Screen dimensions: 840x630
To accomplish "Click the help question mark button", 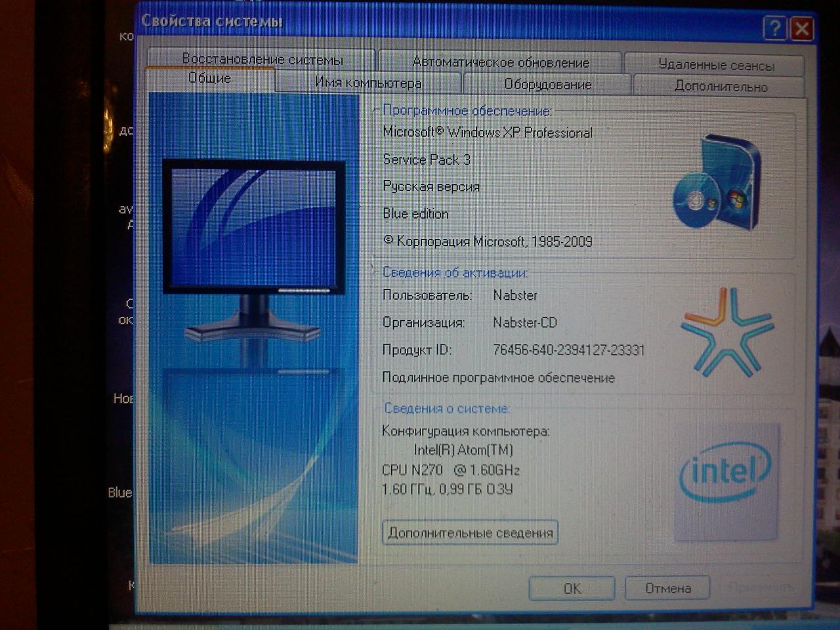I will pyautogui.click(x=774, y=28).
